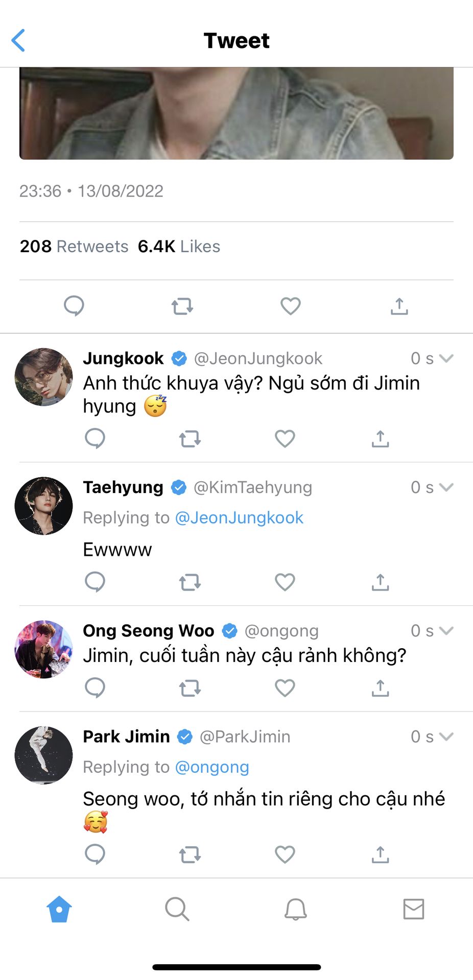Retweet Ong Seong Woo's reply
The width and height of the screenshot is (473, 980).
[x=190, y=688]
